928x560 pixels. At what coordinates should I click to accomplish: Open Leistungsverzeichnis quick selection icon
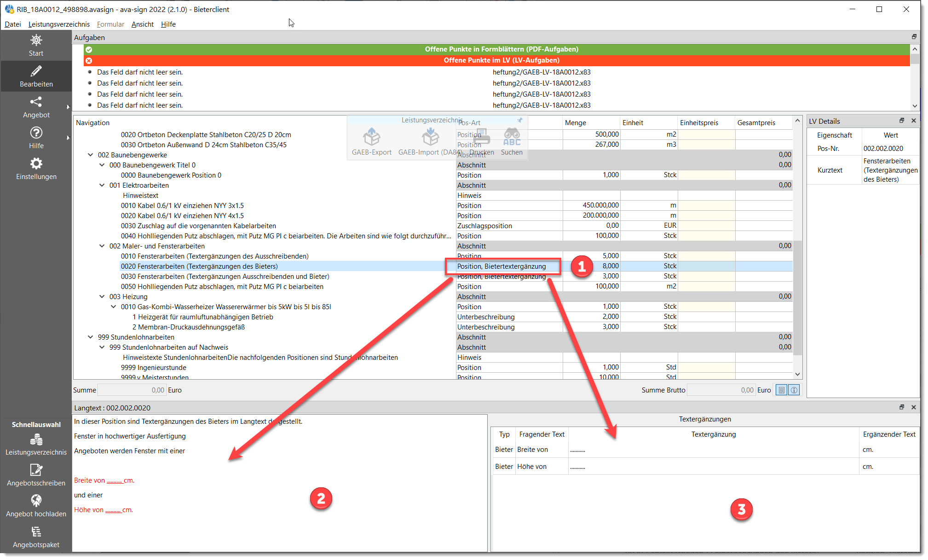(x=36, y=439)
